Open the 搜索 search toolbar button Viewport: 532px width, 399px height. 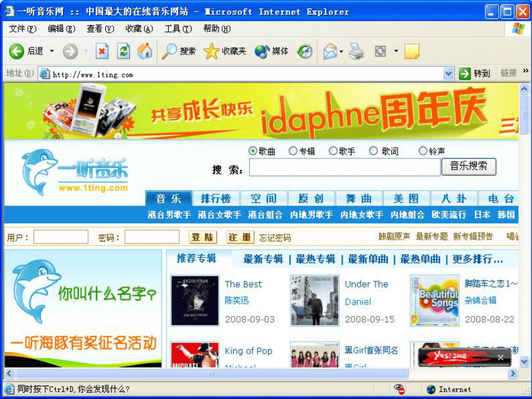(178, 51)
